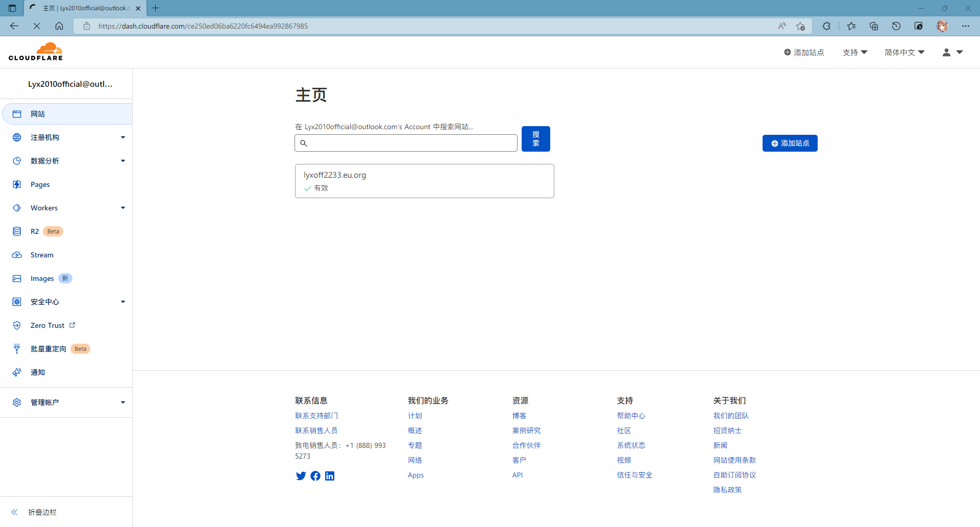Open the Facebook social link
The width and height of the screenshot is (980, 527).
(315, 476)
